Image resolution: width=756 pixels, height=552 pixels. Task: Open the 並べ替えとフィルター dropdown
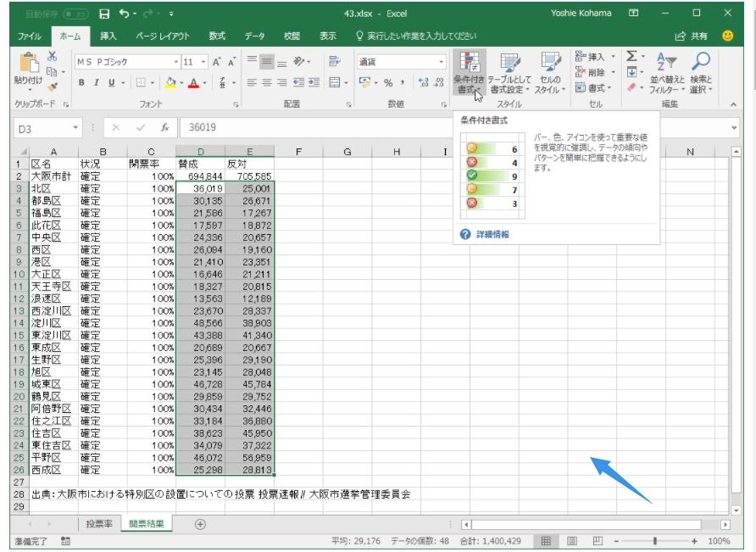pos(667,73)
